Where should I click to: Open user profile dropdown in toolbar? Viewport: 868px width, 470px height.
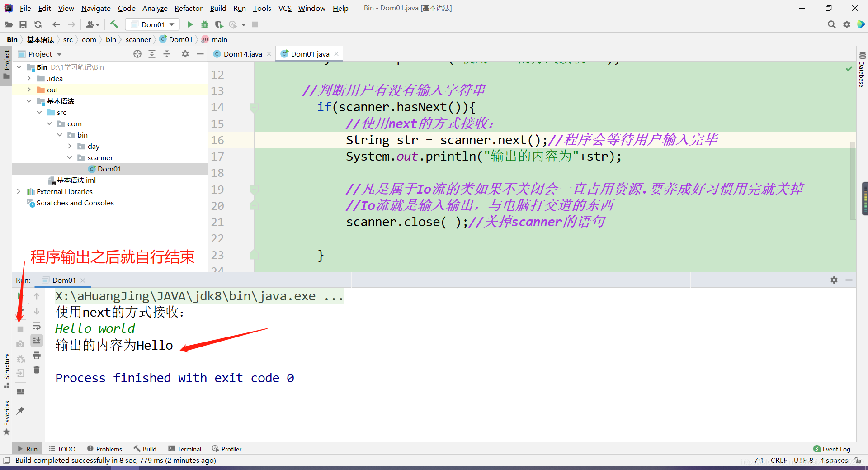coord(93,24)
